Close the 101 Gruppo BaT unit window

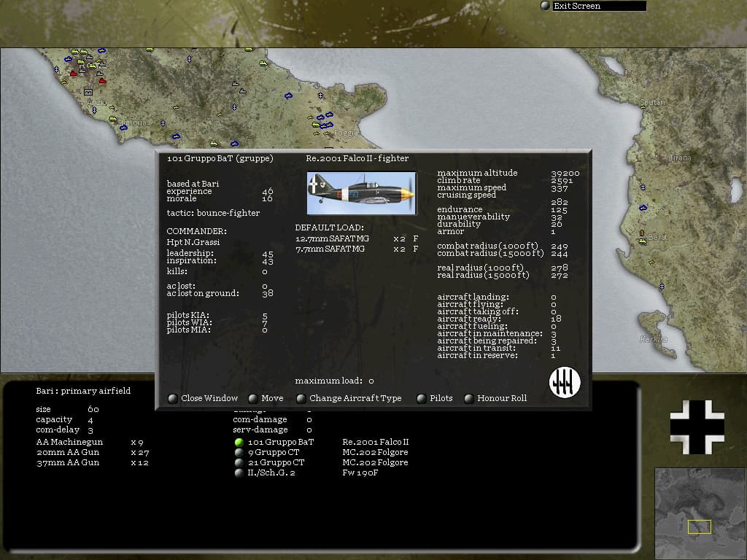(x=203, y=398)
